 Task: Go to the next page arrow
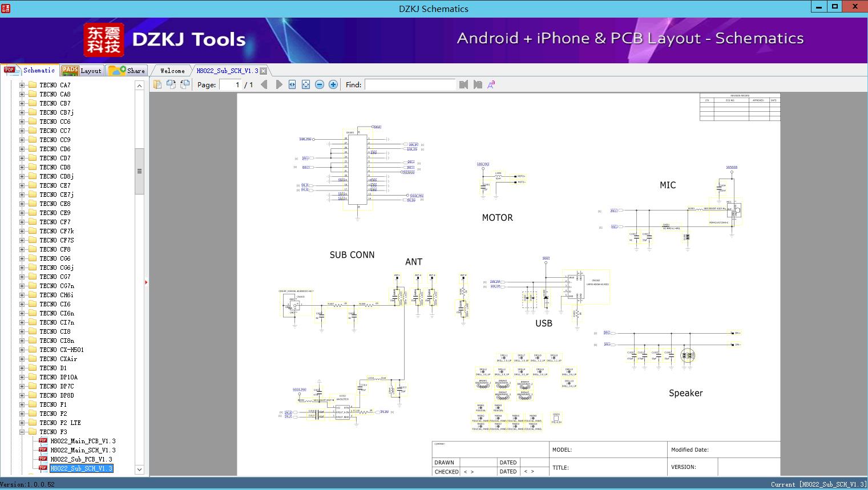coord(279,84)
